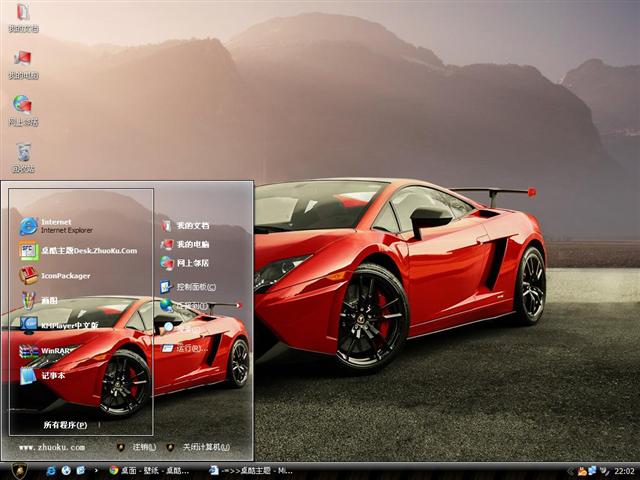Expand 所有程序(P) all programs list

click(x=65, y=425)
